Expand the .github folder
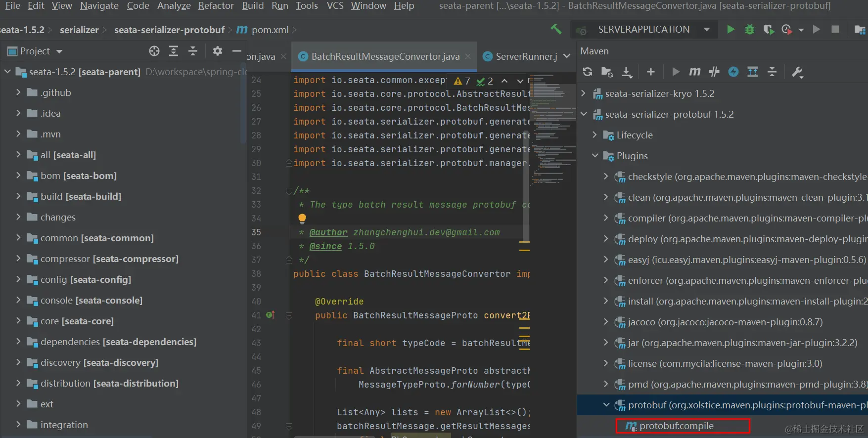This screenshot has height=438, width=868. click(18, 92)
